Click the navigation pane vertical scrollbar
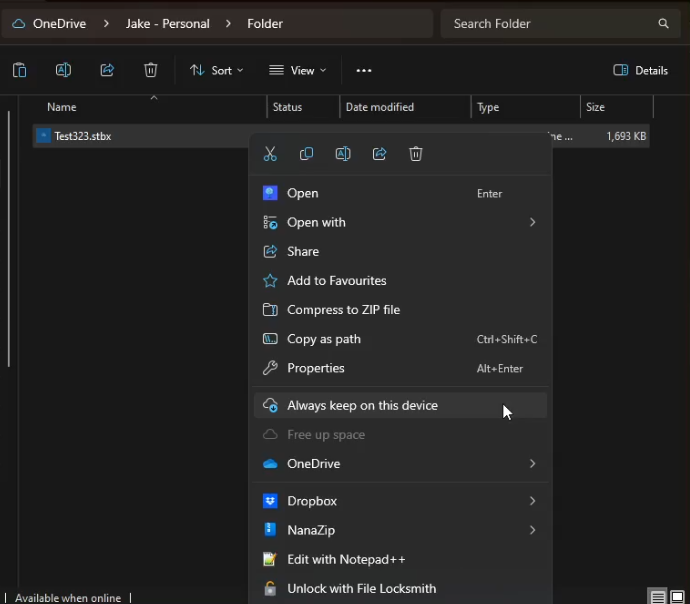The width and height of the screenshot is (690, 604). coord(8,239)
